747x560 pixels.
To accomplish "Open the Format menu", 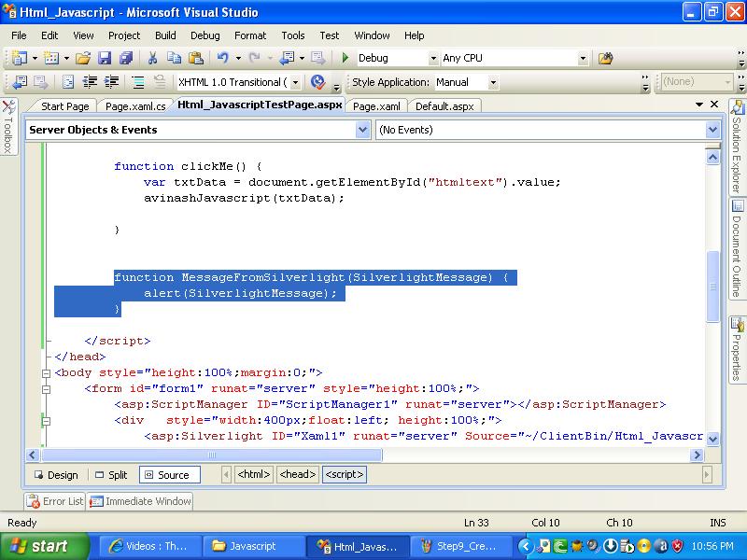I will (x=250, y=35).
